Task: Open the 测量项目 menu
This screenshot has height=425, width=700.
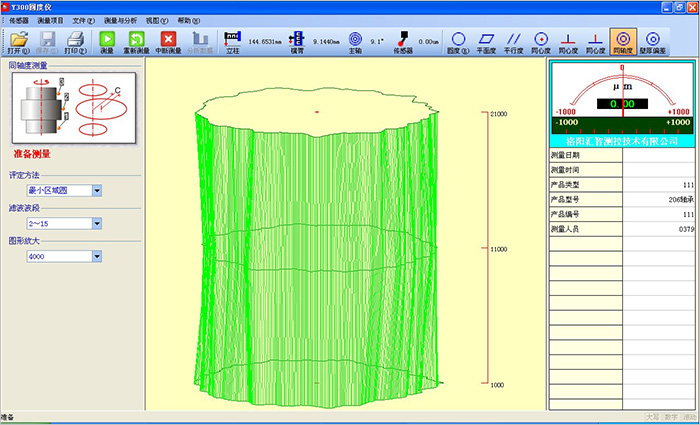Action: pos(51,19)
